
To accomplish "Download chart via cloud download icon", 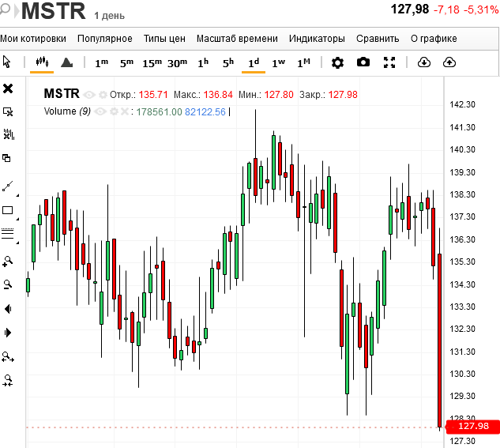I will coord(424,62).
